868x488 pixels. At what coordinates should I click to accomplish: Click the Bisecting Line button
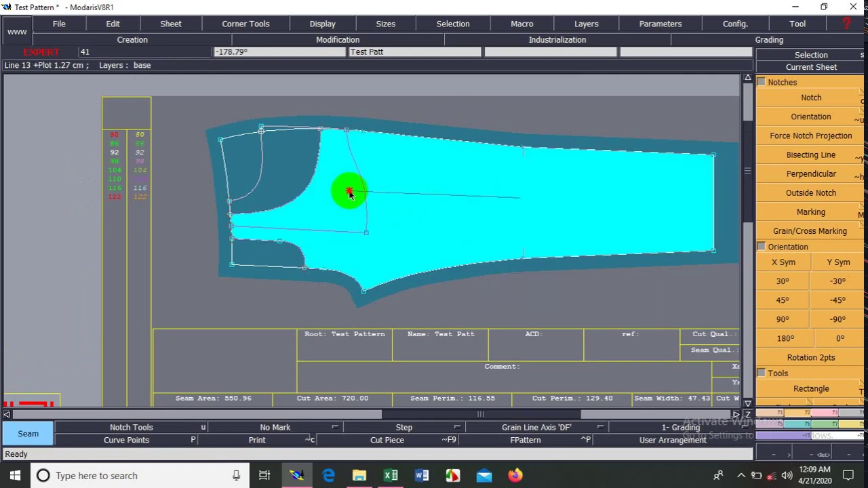[x=811, y=155]
